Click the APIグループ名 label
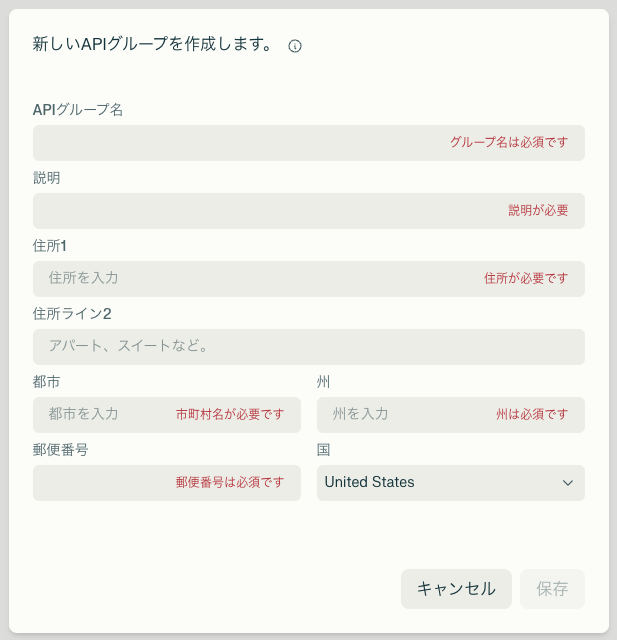This screenshot has width=617, height=640. (x=78, y=109)
